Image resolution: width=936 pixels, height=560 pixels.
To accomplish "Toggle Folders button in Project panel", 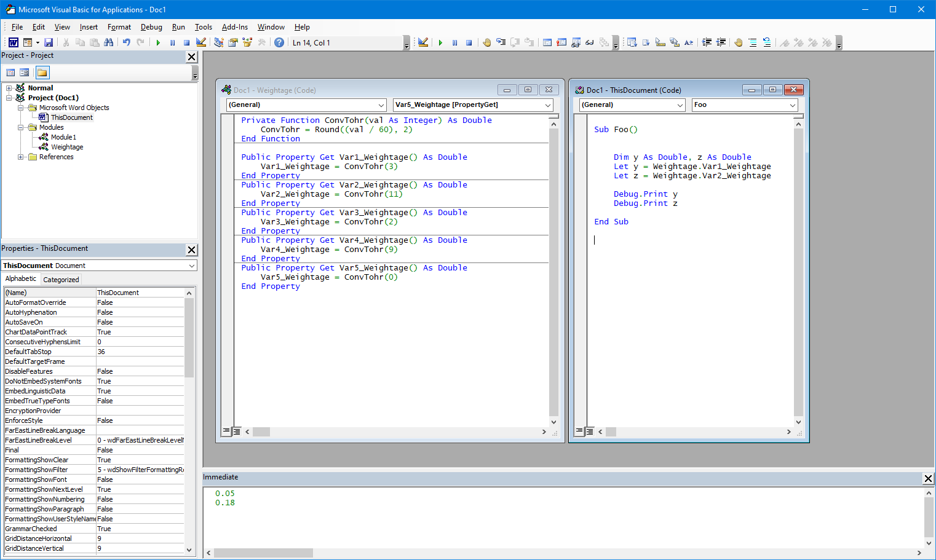I will [x=42, y=73].
